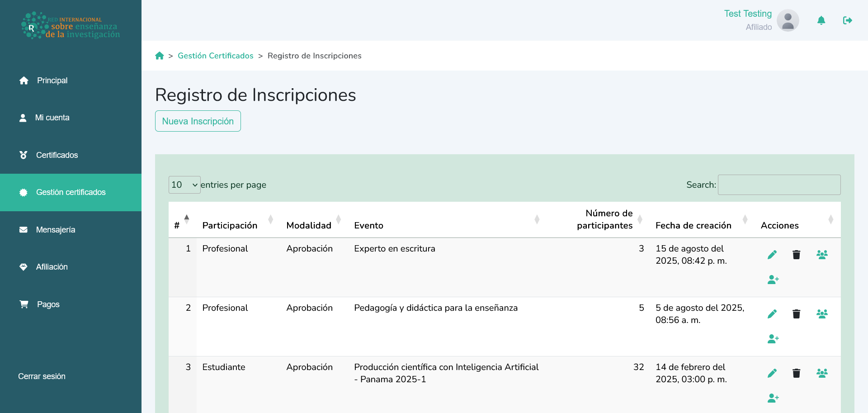
Task: Go to Mensajería in sidebar menu
Action: (x=56, y=230)
